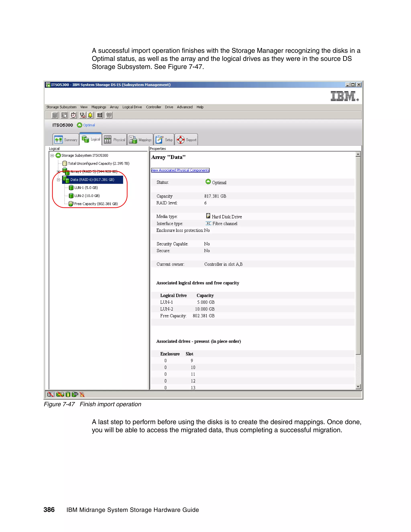Click the Properties vertical scrollbar thumb
Screen dimensions: 411x532
pyautogui.click(x=358, y=256)
